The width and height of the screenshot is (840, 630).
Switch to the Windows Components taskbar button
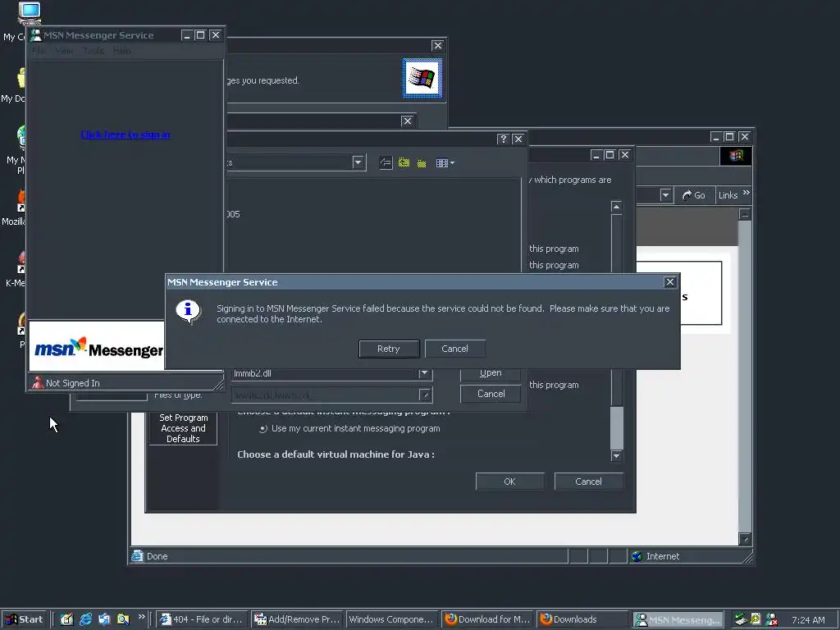392,619
